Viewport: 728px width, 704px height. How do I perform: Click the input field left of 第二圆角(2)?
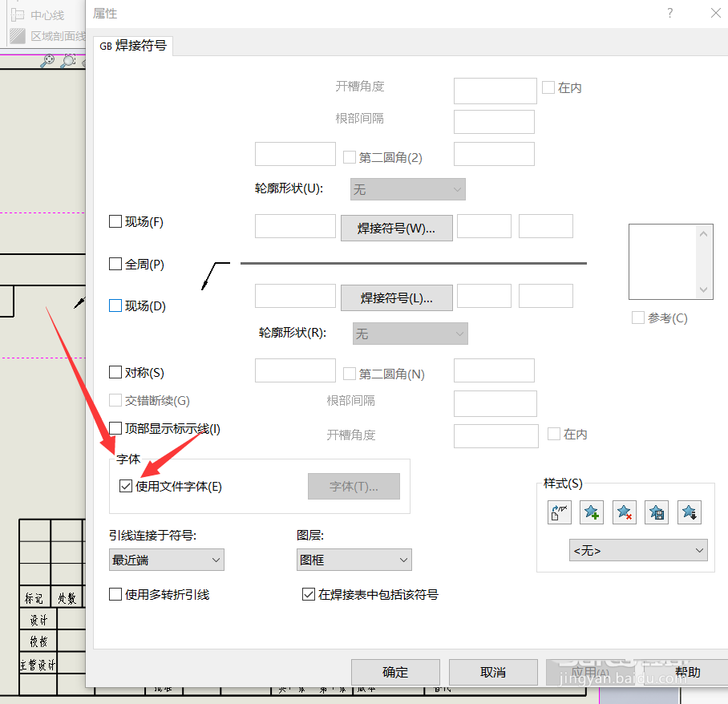[295, 154]
